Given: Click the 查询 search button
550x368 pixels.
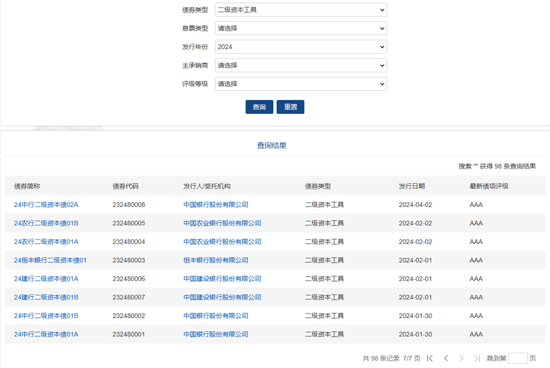Looking at the screenshot, I should 259,107.
